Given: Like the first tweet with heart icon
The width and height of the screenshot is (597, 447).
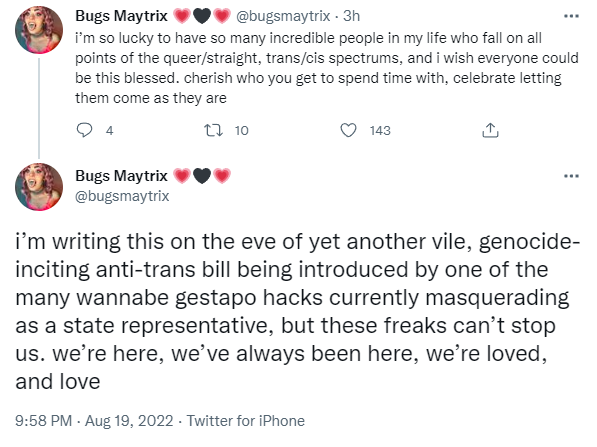Looking at the screenshot, I should pos(348,130).
